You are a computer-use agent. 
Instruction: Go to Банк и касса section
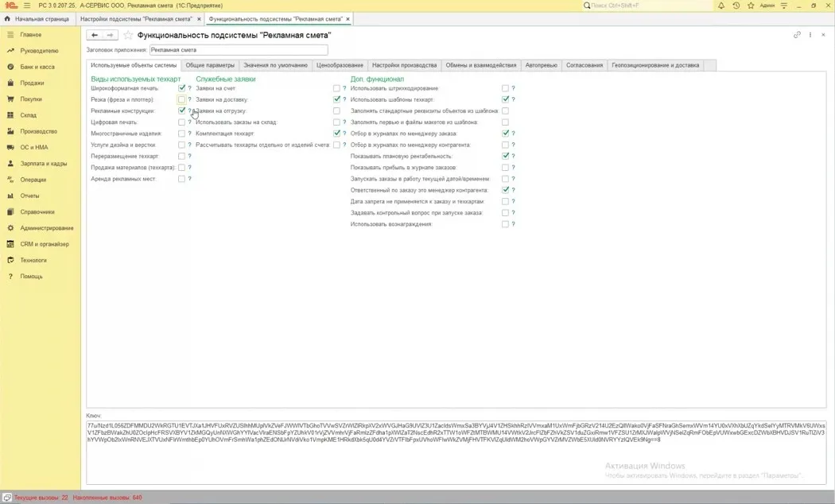pyautogui.click(x=37, y=67)
